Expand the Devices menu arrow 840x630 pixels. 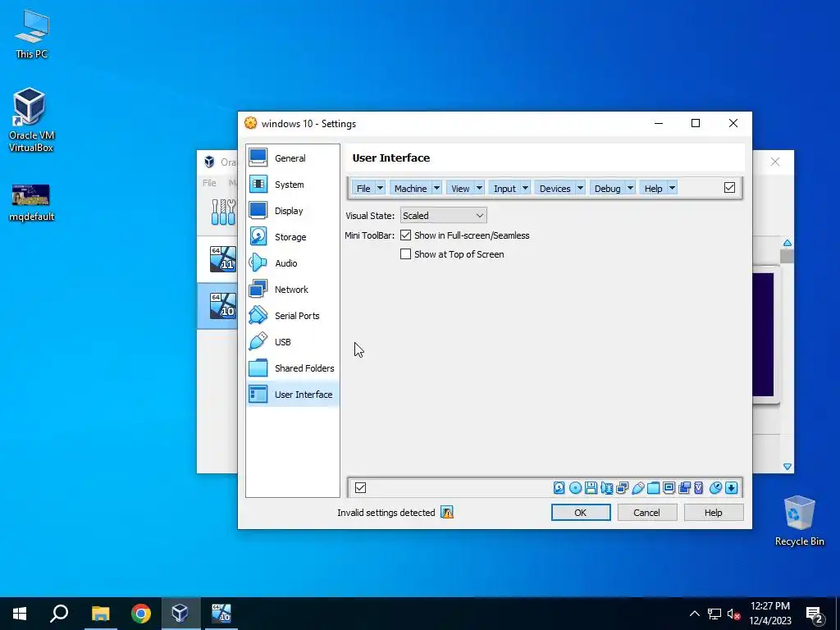580,188
